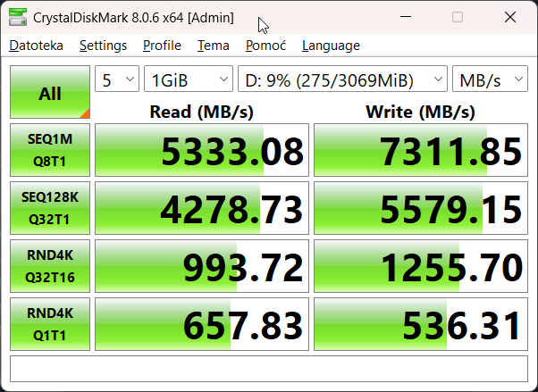
Task: Click the Read (MB/s) column header
Action: [x=201, y=112]
